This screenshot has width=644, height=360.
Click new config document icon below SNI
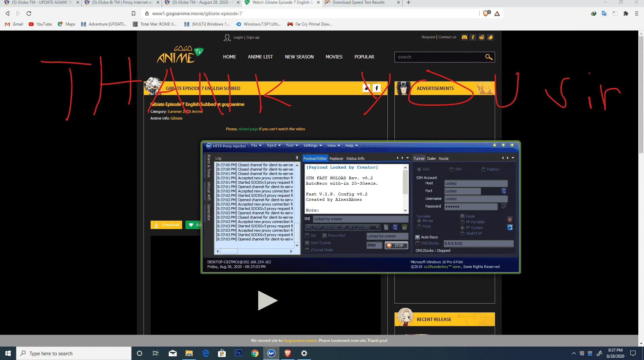coord(386,227)
